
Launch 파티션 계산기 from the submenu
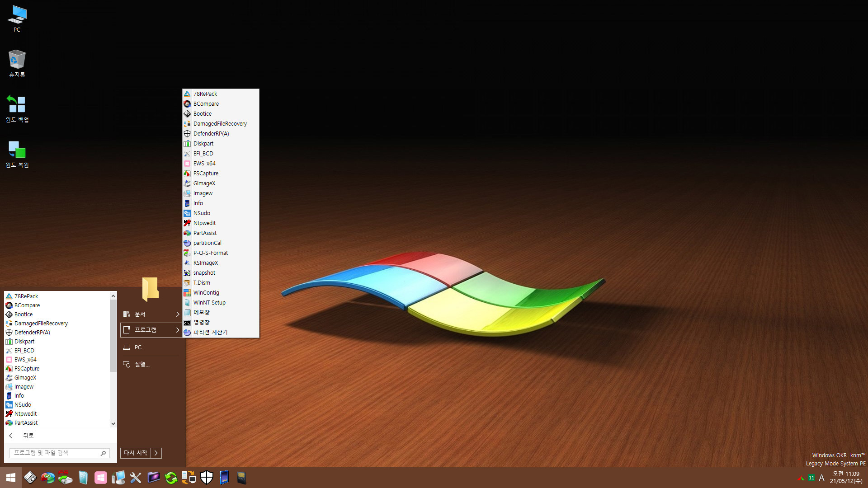(x=221, y=332)
